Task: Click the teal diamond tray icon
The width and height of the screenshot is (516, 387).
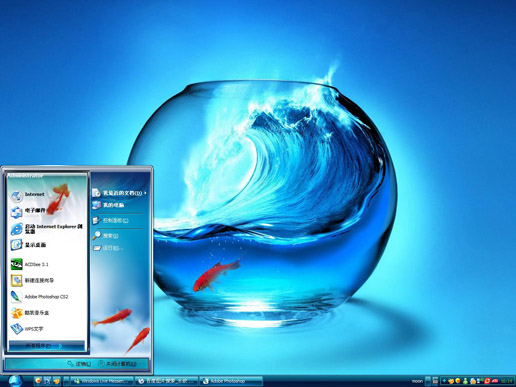Action: pyautogui.click(x=444, y=381)
